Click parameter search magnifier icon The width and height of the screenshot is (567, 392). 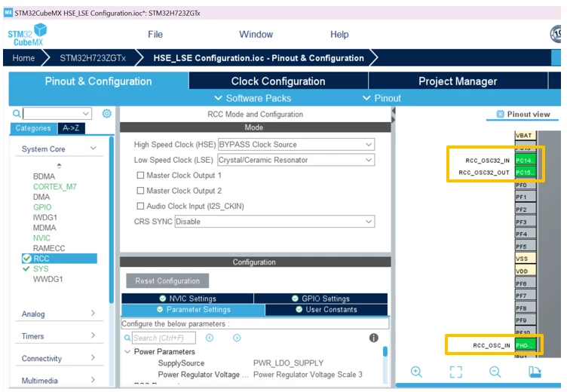127,338
